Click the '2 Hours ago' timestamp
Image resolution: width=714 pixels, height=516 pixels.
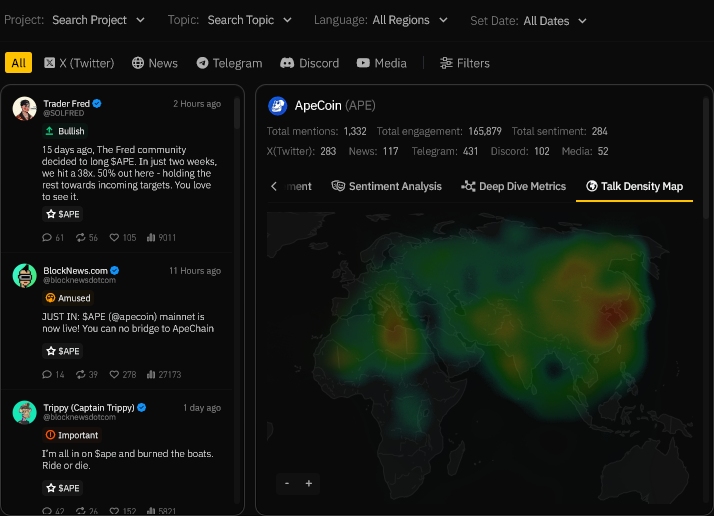tap(197, 104)
